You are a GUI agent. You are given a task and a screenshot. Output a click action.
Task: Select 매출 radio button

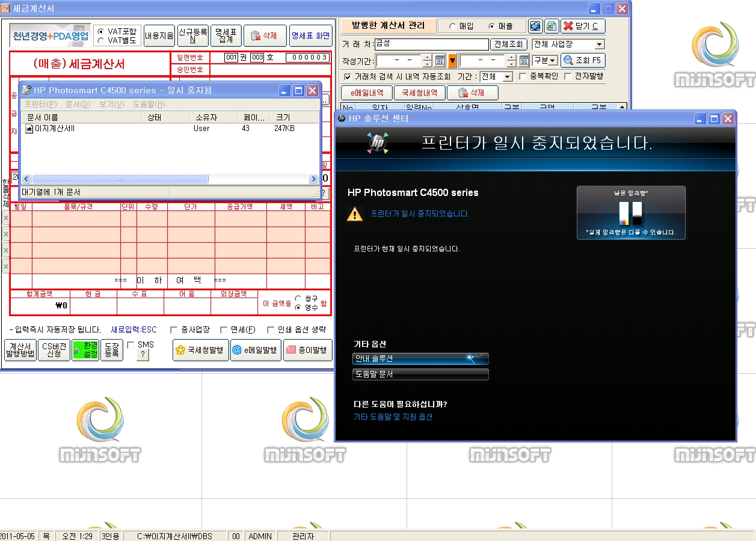(492, 26)
